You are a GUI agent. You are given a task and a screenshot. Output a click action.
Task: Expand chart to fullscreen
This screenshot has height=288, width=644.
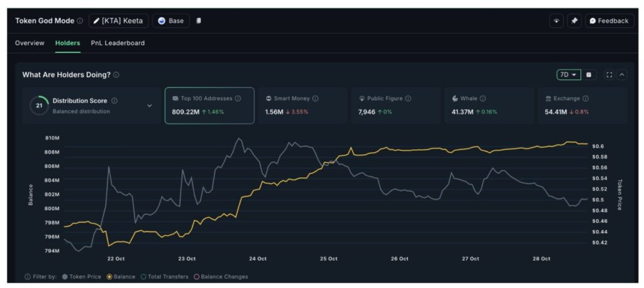[609, 75]
